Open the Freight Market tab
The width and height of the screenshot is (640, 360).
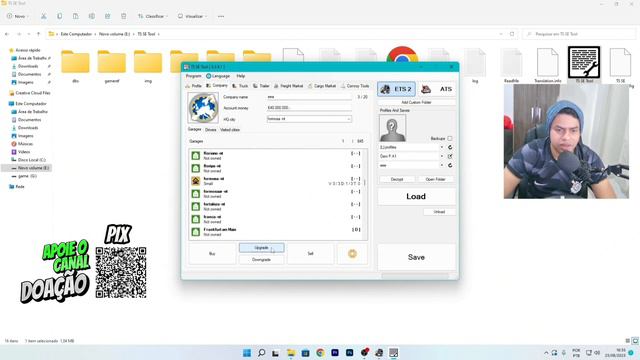click(289, 86)
